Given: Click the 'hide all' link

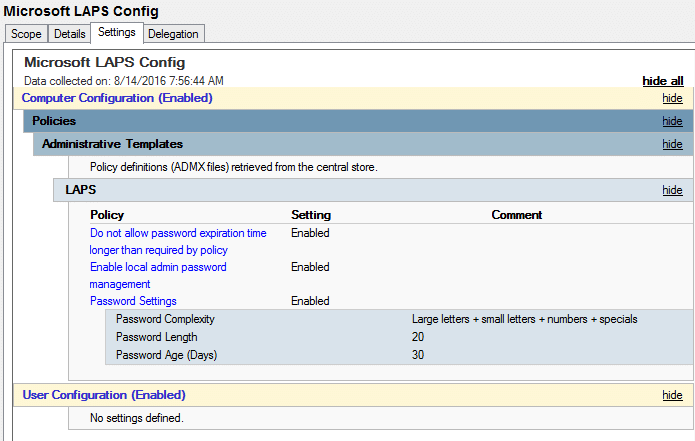Looking at the screenshot, I should pos(662,81).
